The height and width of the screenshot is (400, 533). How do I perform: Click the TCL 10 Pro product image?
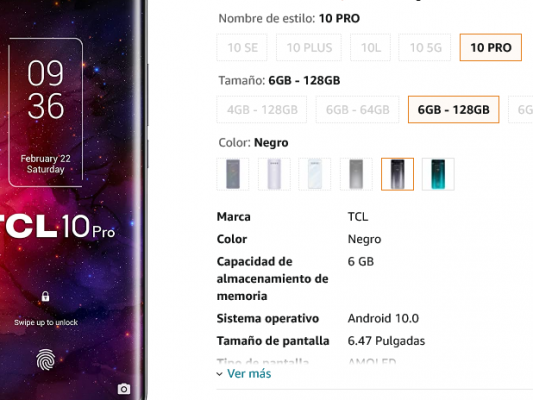coord(73,200)
